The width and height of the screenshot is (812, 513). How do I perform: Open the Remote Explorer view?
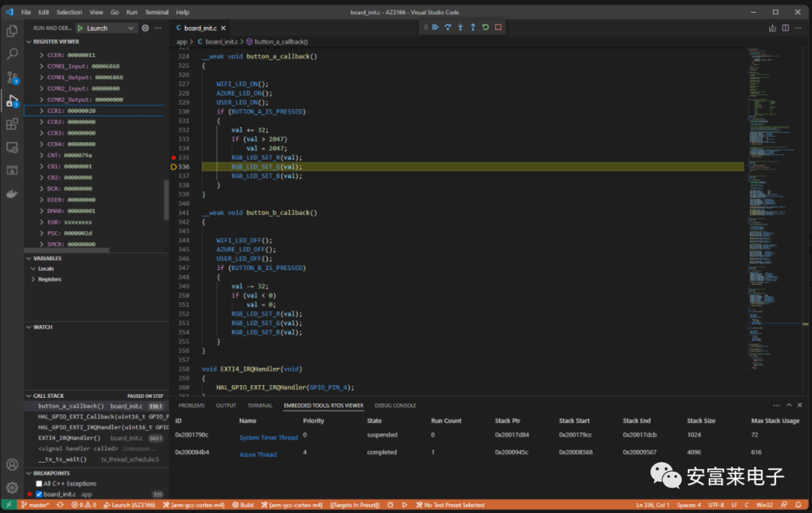(x=12, y=147)
